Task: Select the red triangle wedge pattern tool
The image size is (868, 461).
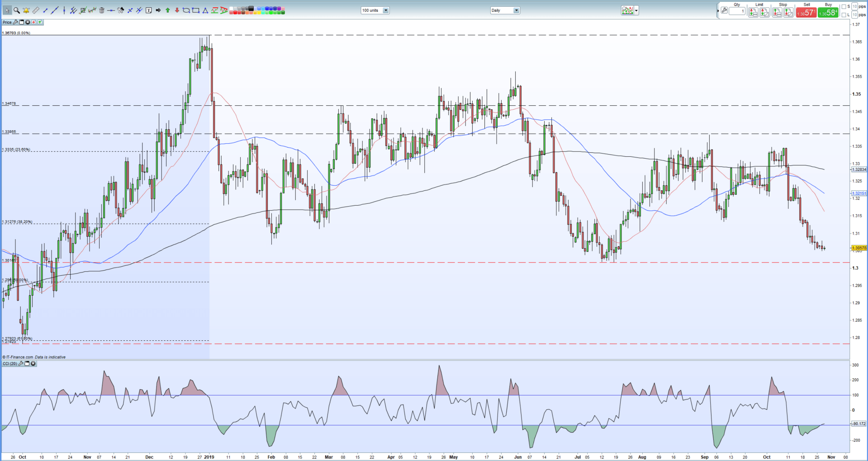Action: tap(224, 10)
